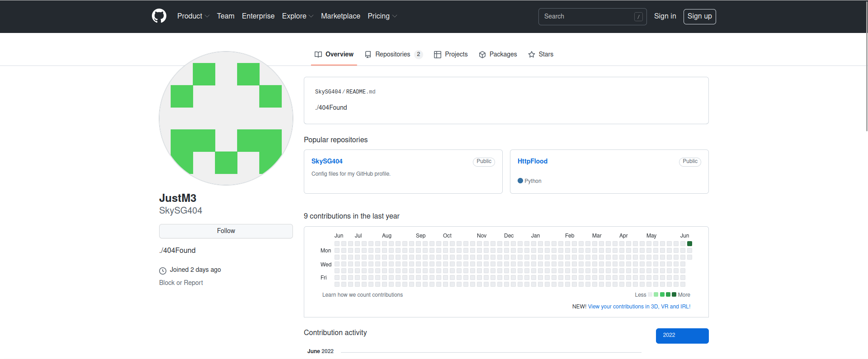This screenshot has width=868, height=359.
Task: Click the Repositories tab icon
Action: pos(368,55)
